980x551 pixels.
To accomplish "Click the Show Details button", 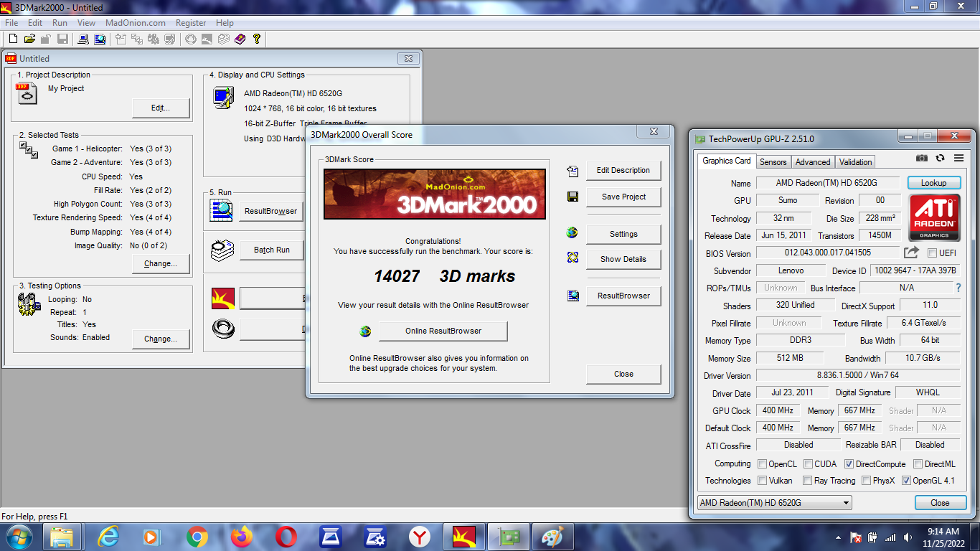I will [x=623, y=259].
